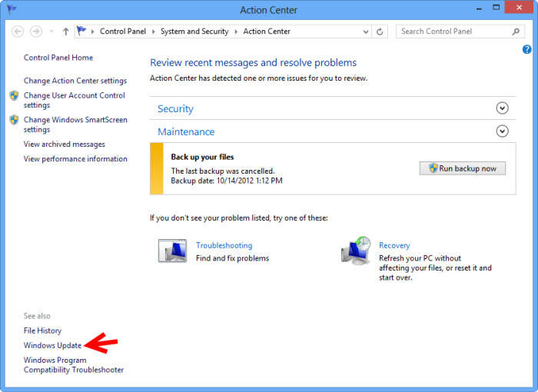538x392 pixels.
Task: Expand breadcrumb arrow after Control Panel
Action: point(154,32)
